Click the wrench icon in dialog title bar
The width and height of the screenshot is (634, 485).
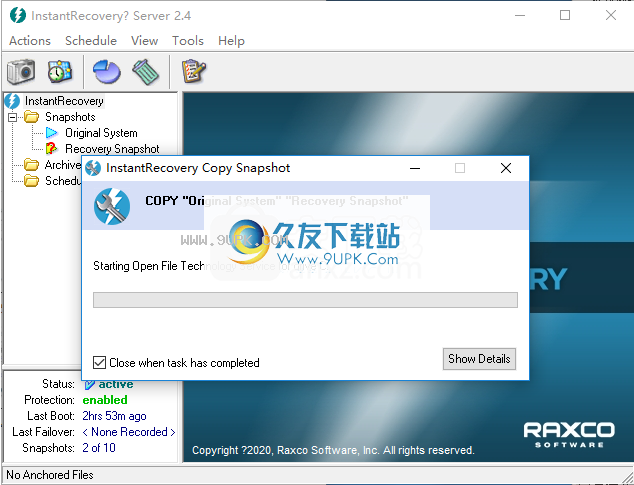click(93, 168)
